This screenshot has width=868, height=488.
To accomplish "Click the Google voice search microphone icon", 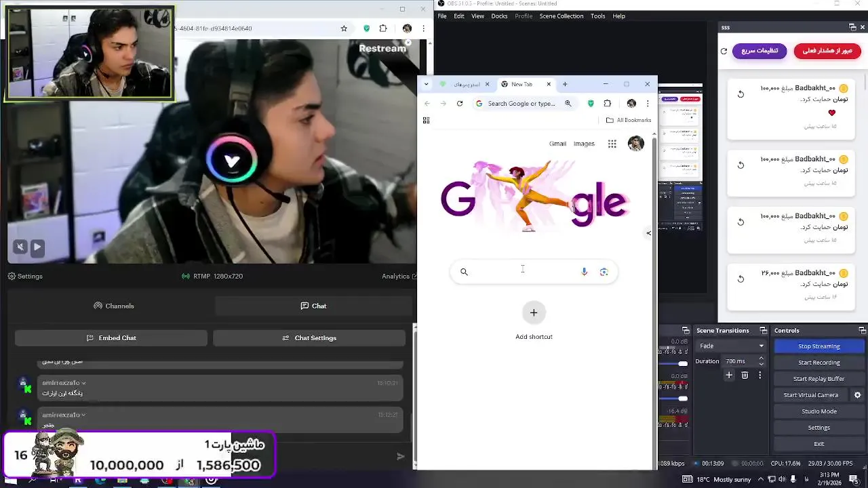I will tap(584, 272).
